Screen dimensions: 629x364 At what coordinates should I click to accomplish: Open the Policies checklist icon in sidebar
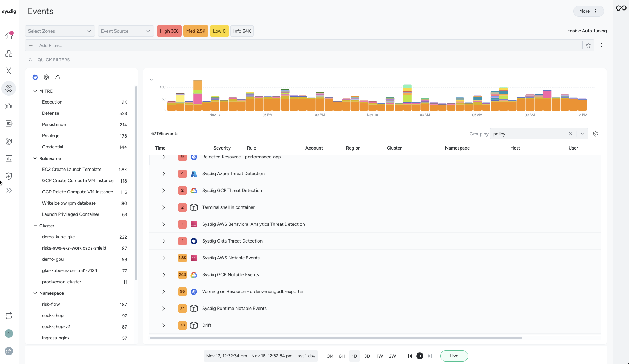coord(9,124)
